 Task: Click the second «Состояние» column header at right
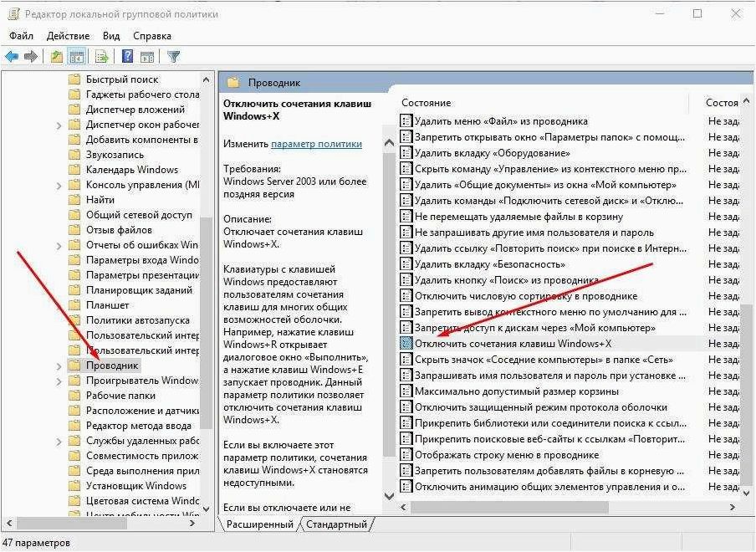tap(722, 103)
